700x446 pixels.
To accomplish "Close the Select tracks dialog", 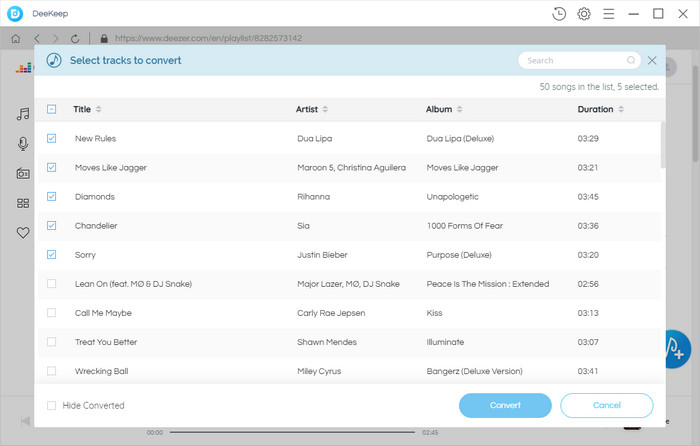I will pyautogui.click(x=652, y=60).
